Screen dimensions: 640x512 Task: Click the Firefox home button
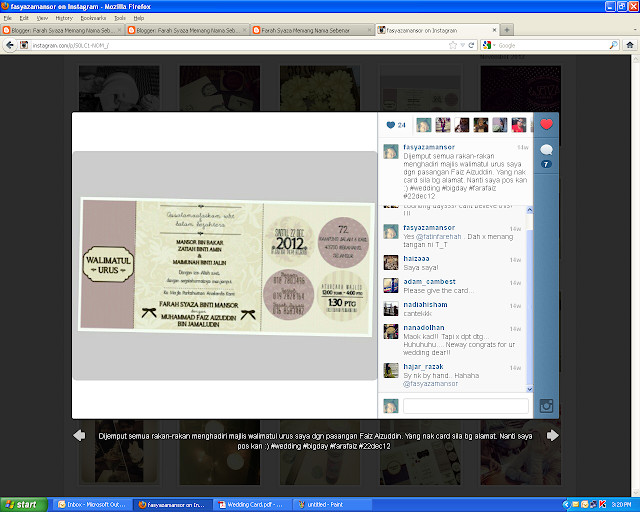630,45
